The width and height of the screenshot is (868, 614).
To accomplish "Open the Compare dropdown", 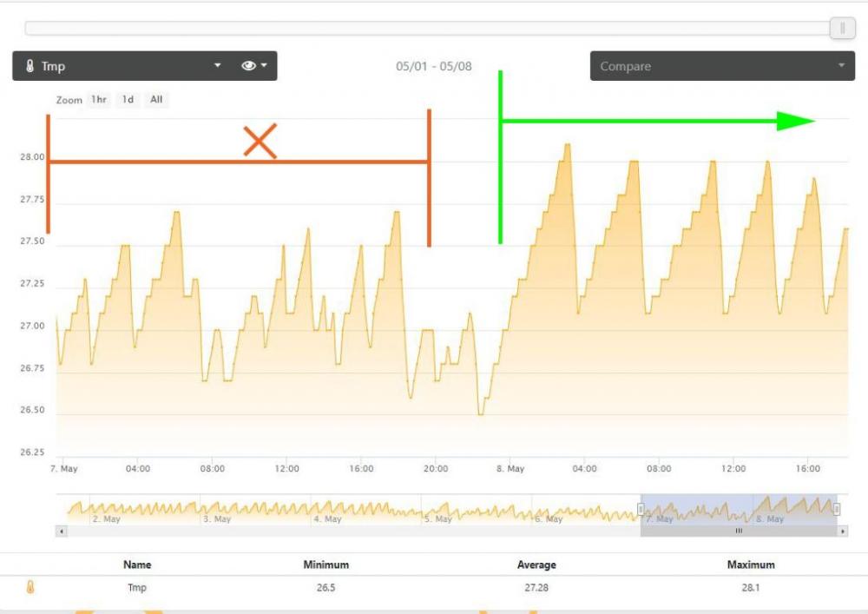I will [722, 66].
